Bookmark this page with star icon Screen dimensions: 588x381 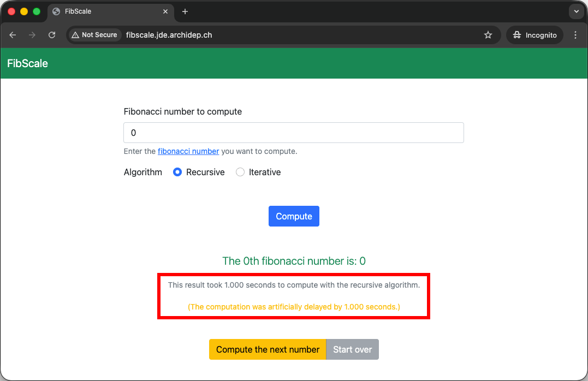click(488, 35)
